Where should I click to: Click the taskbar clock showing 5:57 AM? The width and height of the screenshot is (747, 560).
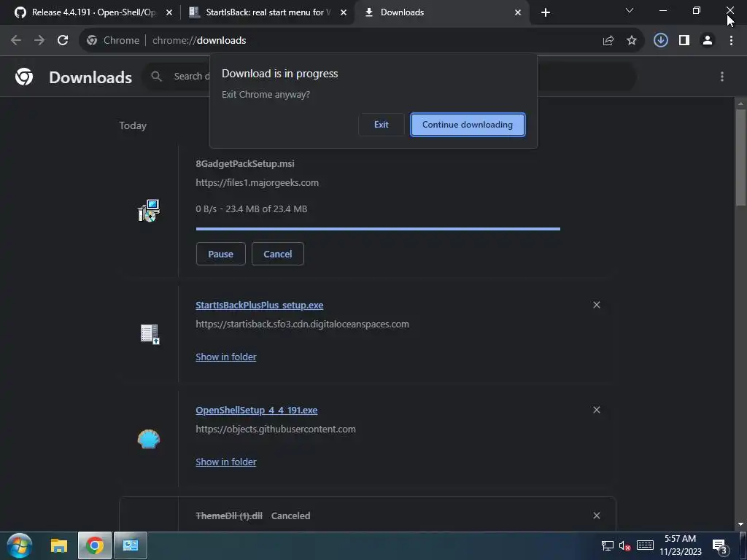681,545
